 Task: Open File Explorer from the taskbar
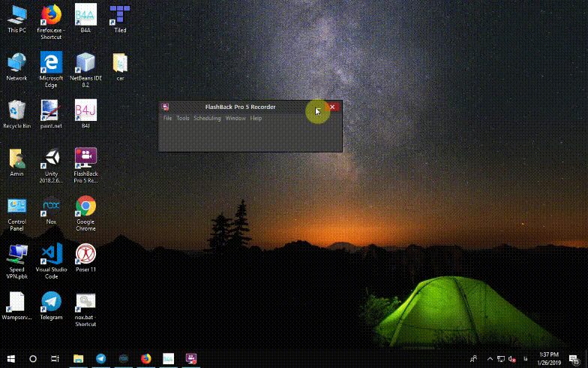78,359
